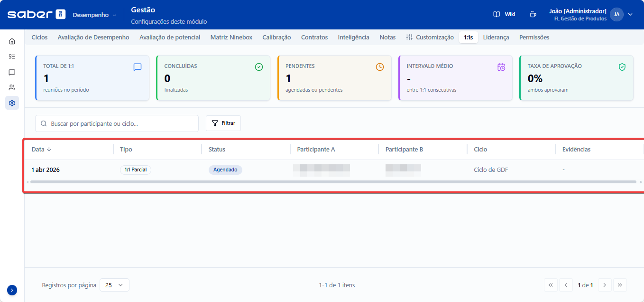Viewport: 644px width, 302px height.
Task: Click the settings gear icon in sidebar
Action: click(12, 103)
